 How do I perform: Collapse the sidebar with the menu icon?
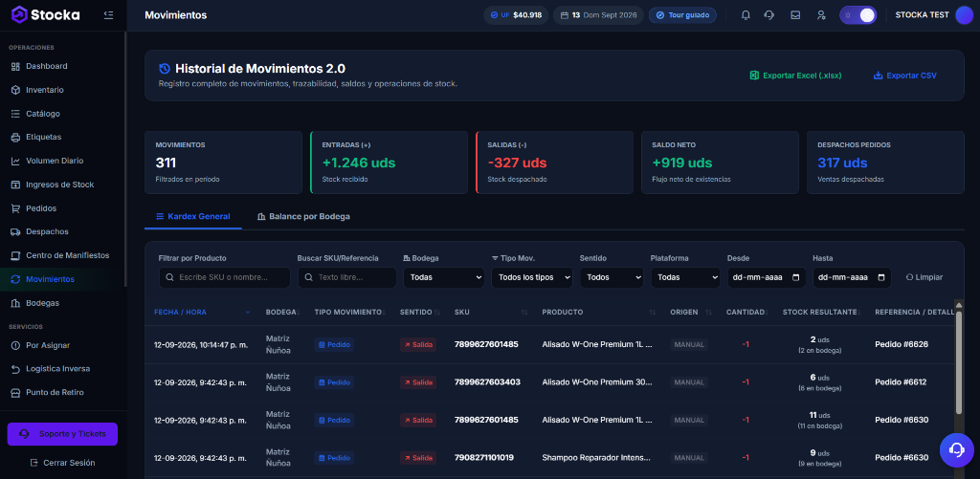click(109, 15)
